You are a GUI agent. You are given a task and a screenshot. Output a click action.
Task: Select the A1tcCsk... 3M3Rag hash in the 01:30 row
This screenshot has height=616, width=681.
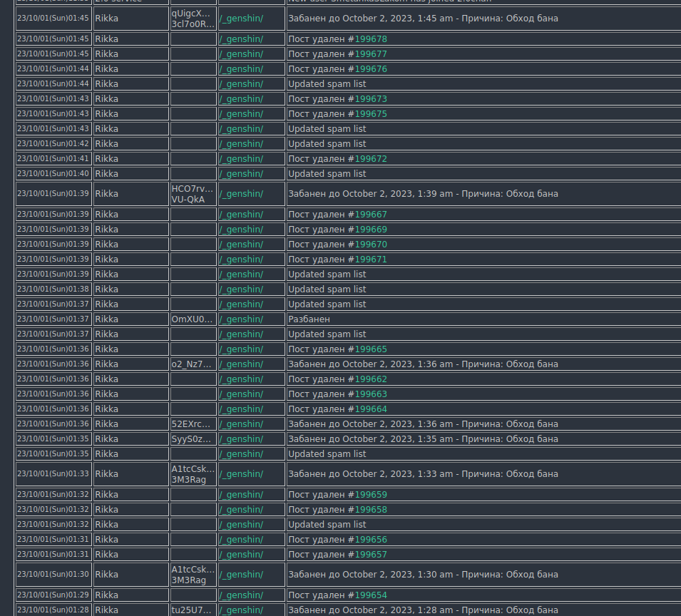(193, 575)
